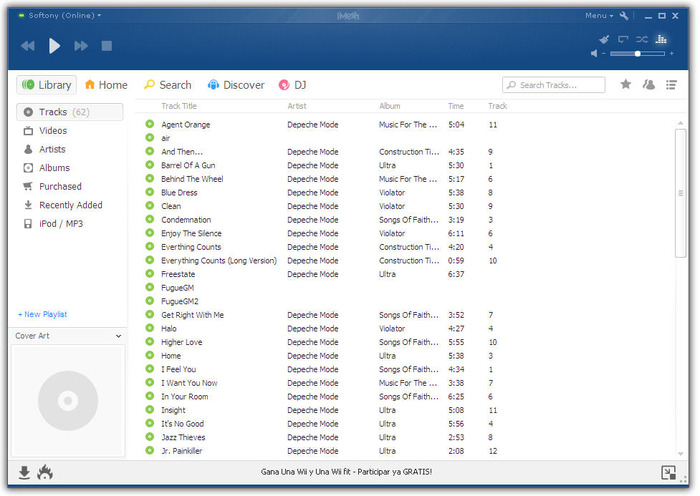Click the download arrow icon at bottom left

click(x=24, y=473)
